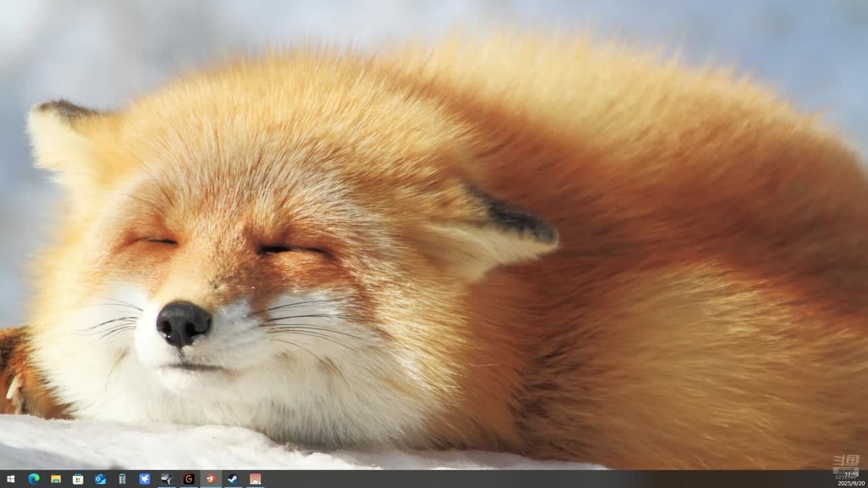This screenshot has width=868, height=488.
Task: Open the pink picture app taskbar icon
Action: [x=255, y=479]
